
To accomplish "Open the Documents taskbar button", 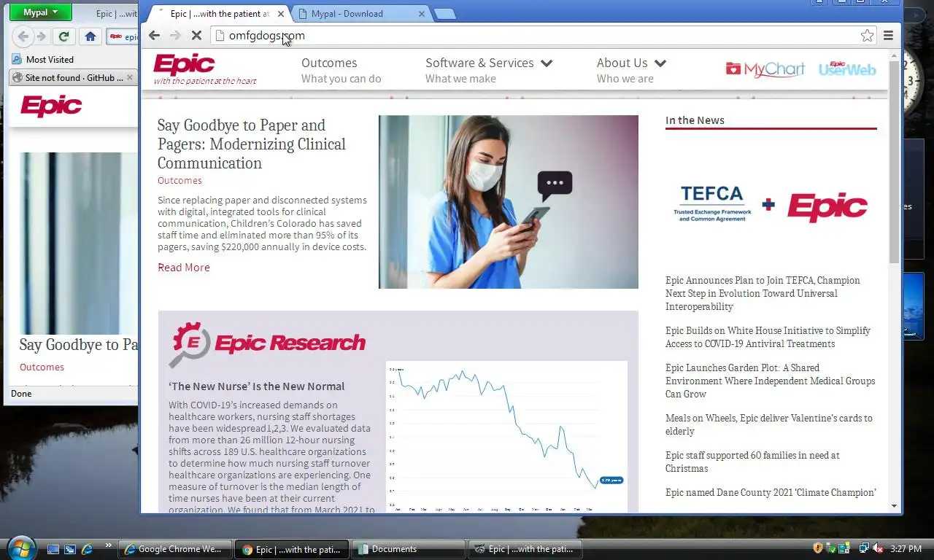I will point(409,549).
